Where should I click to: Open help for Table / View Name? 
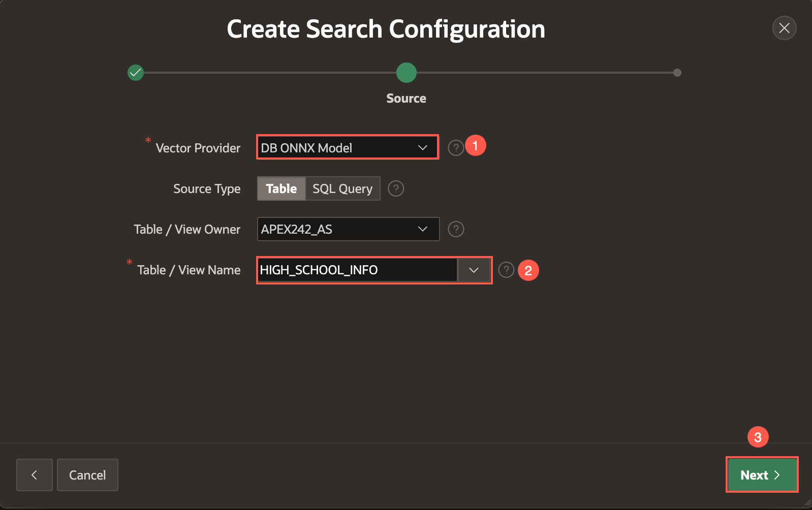[506, 270]
